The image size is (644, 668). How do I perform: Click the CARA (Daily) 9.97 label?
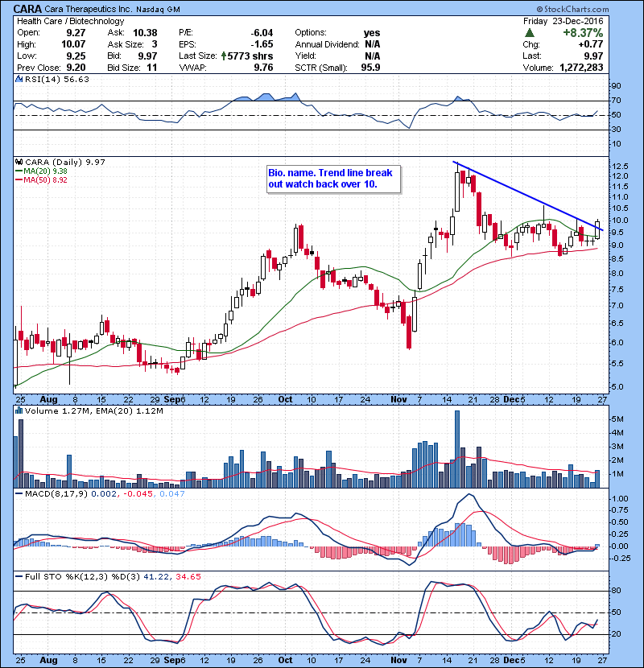(x=64, y=162)
